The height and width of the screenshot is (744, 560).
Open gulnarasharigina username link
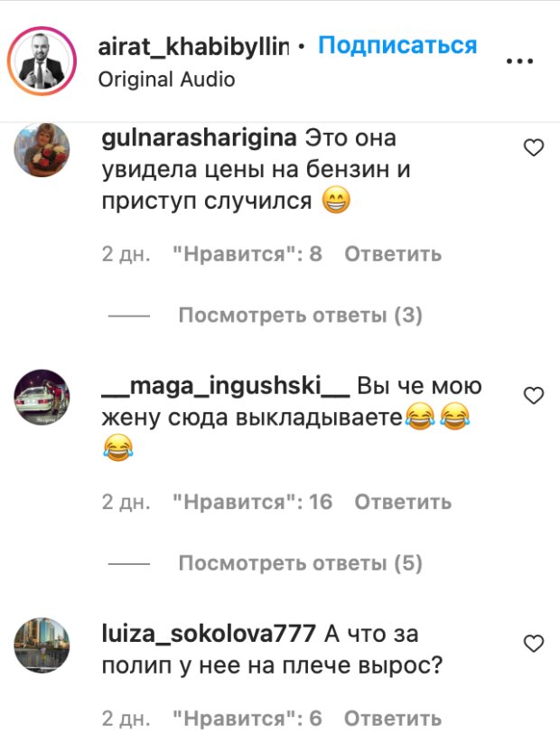click(x=199, y=138)
